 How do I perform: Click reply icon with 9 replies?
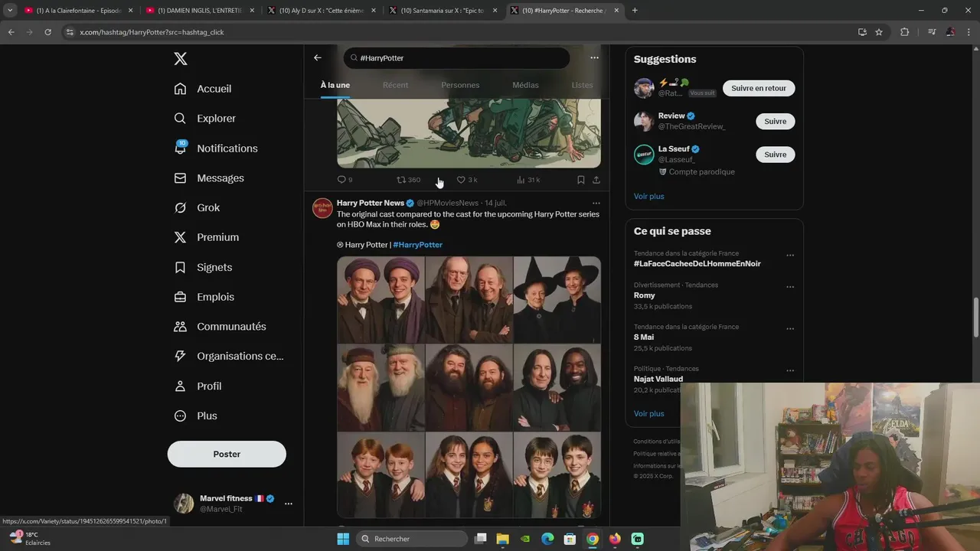(342, 180)
